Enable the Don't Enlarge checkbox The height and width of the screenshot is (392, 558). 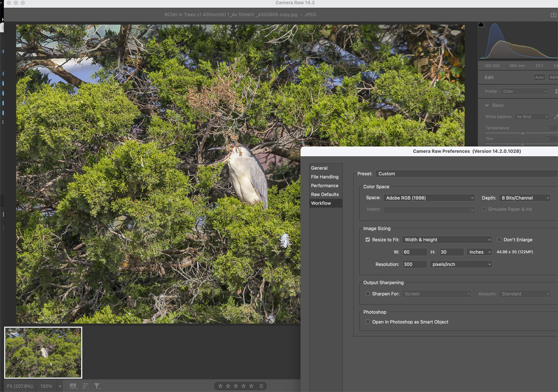pos(499,240)
